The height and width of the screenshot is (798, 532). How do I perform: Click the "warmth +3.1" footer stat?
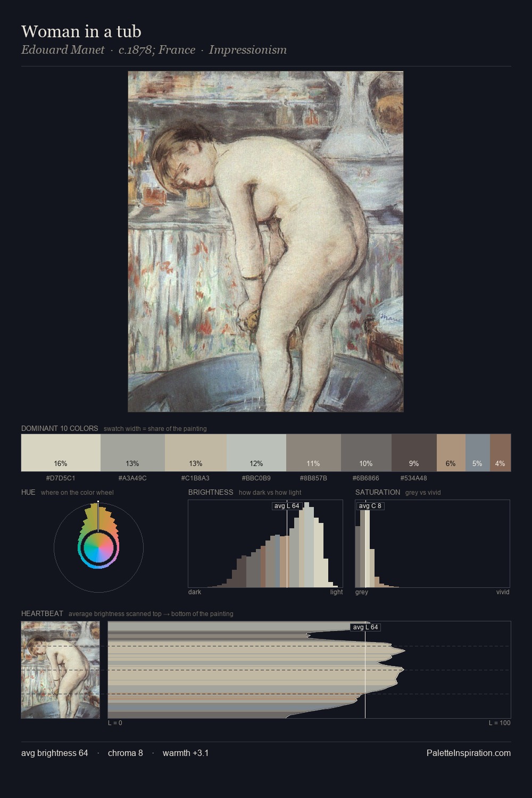tap(186, 753)
